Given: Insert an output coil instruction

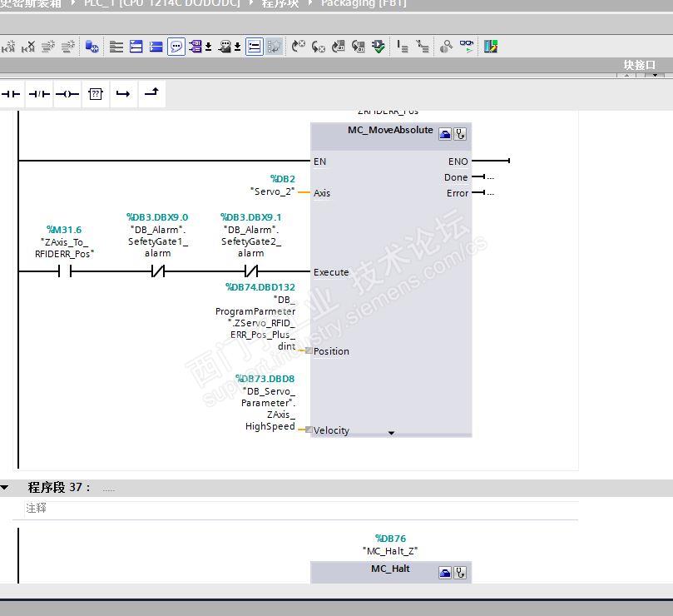Looking at the screenshot, I should (67, 93).
